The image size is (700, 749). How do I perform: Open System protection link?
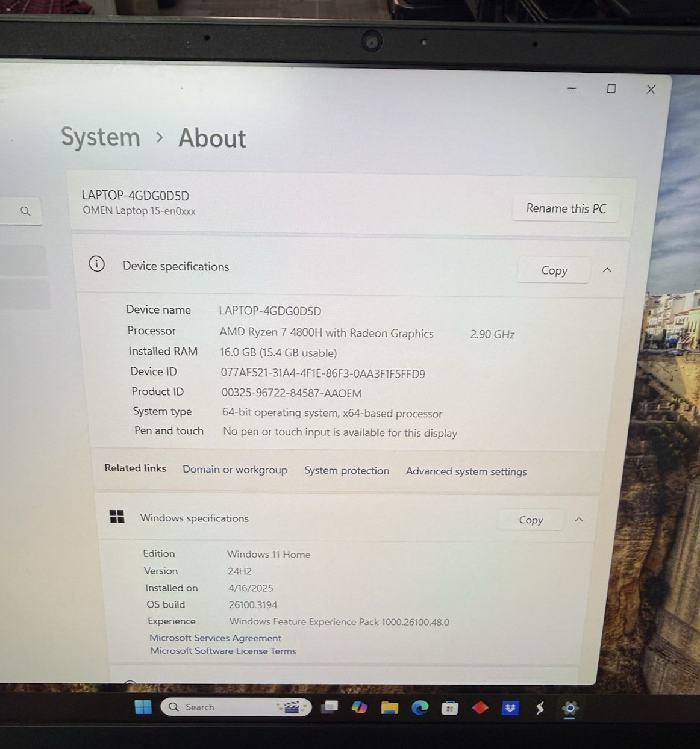(x=346, y=470)
